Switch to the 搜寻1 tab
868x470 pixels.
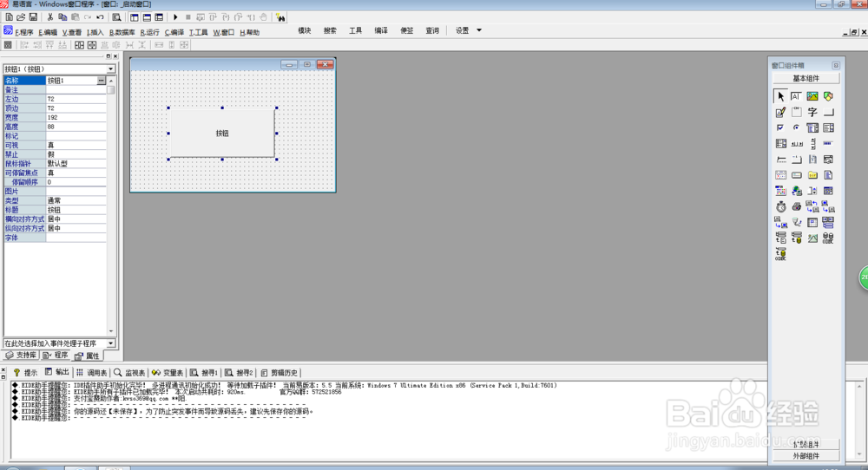pyautogui.click(x=204, y=373)
